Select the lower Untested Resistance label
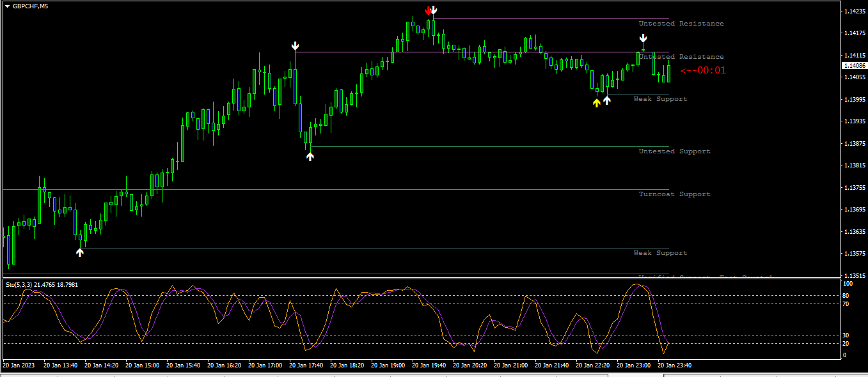Image resolution: width=868 pixels, height=377 pixels. 681,57
